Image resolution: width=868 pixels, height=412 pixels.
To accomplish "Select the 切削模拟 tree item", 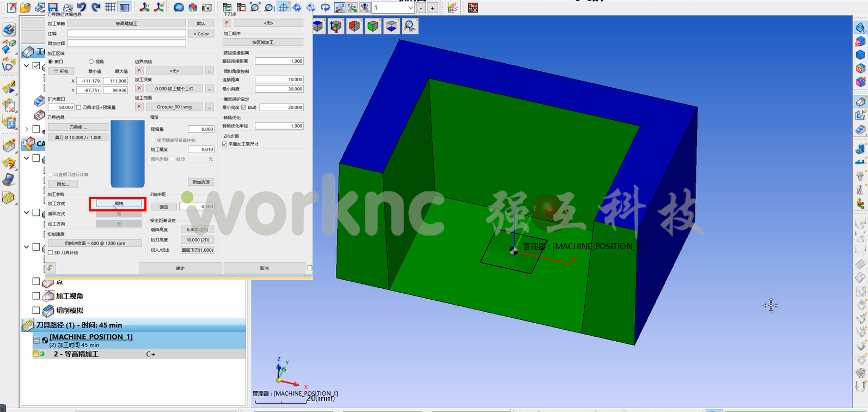I will coord(70,310).
